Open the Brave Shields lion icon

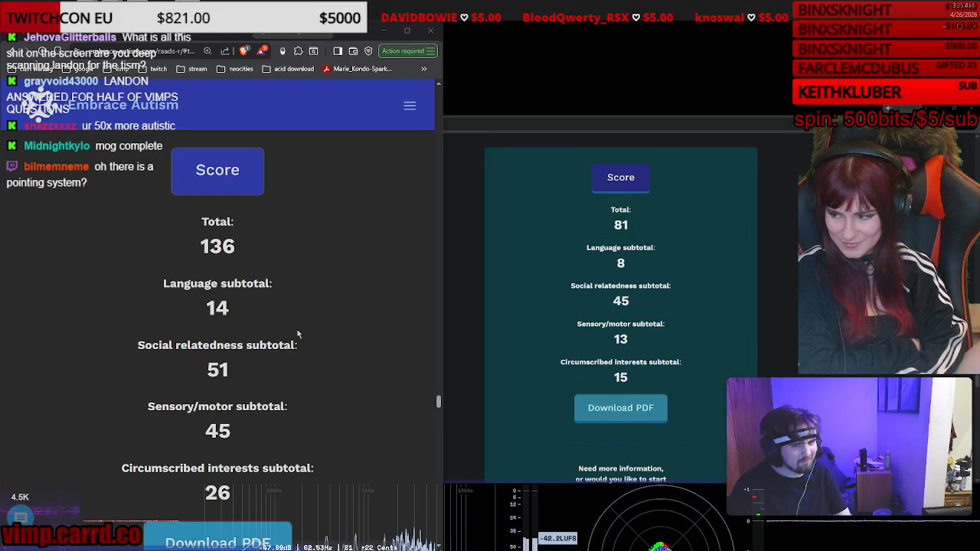click(x=244, y=51)
